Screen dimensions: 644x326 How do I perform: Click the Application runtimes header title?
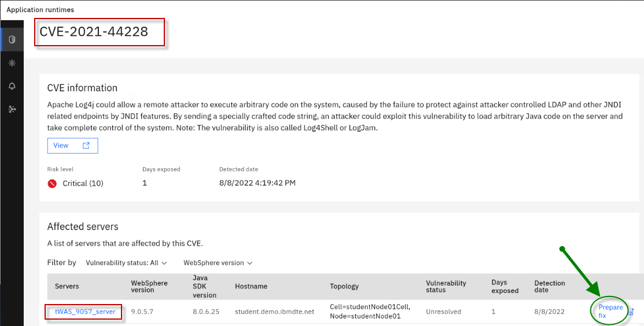coord(40,10)
